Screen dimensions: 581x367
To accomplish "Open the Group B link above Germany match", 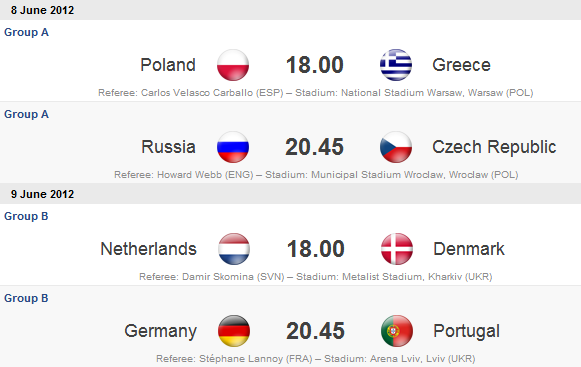I will (26, 298).
